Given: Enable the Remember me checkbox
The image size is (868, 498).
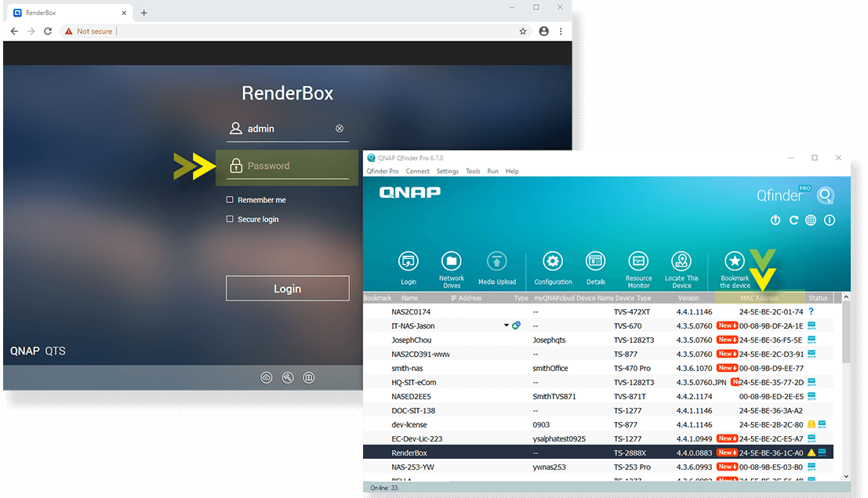Looking at the screenshot, I should tap(230, 199).
